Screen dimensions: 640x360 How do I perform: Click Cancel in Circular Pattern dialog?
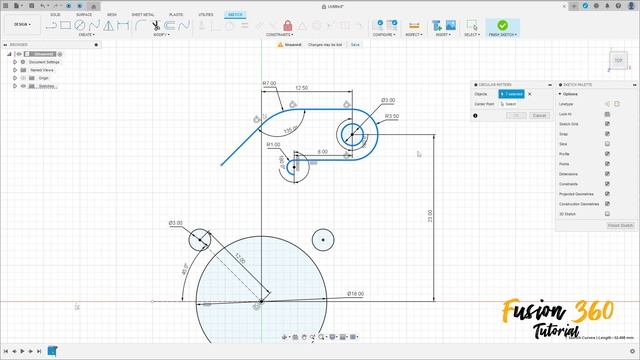point(539,116)
